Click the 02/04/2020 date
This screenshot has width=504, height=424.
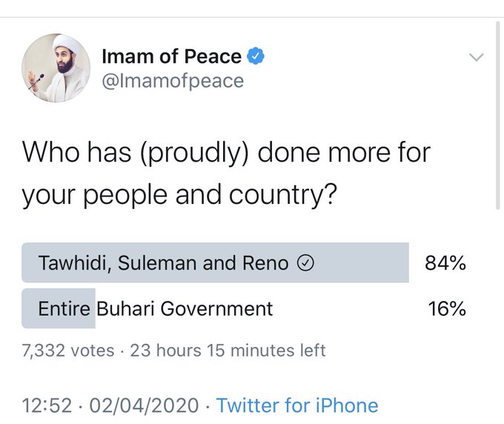tap(144, 405)
